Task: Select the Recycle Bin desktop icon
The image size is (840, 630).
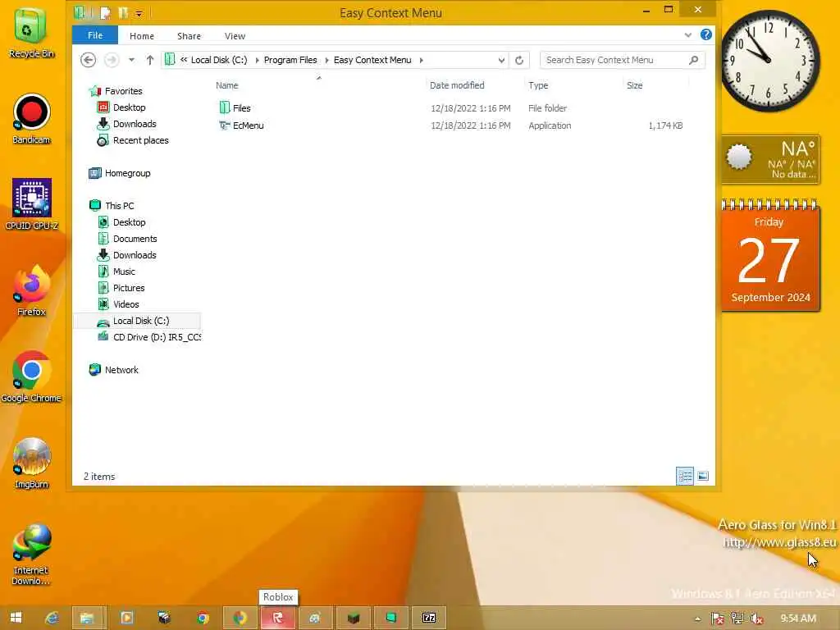Action: coord(31,33)
